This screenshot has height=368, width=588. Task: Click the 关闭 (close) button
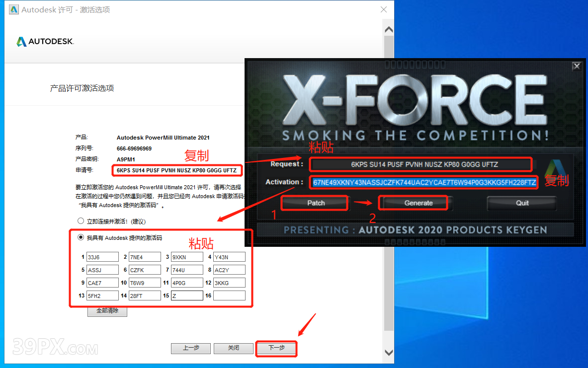coord(234,348)
